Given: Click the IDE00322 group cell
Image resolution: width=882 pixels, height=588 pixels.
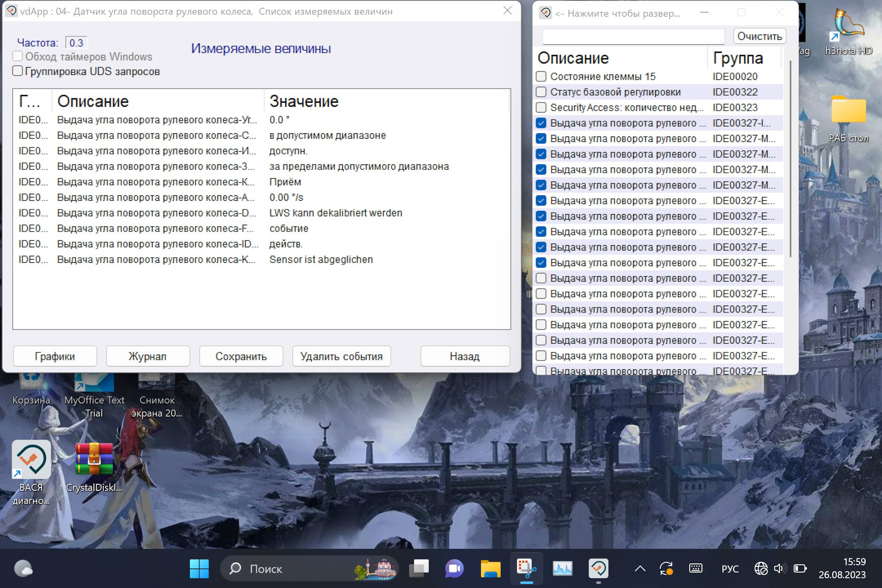Looking at the screenshot, I should click(x=735, y=92).
